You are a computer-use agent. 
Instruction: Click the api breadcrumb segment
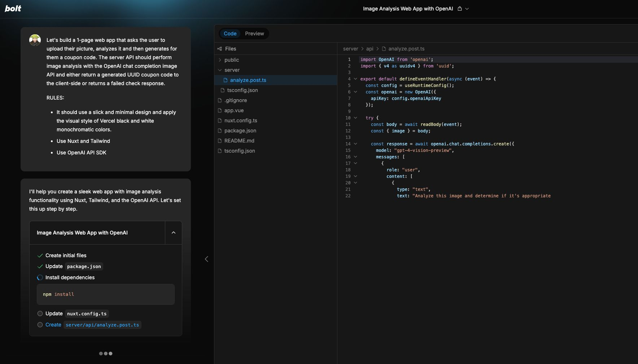(x=370, y=49)
